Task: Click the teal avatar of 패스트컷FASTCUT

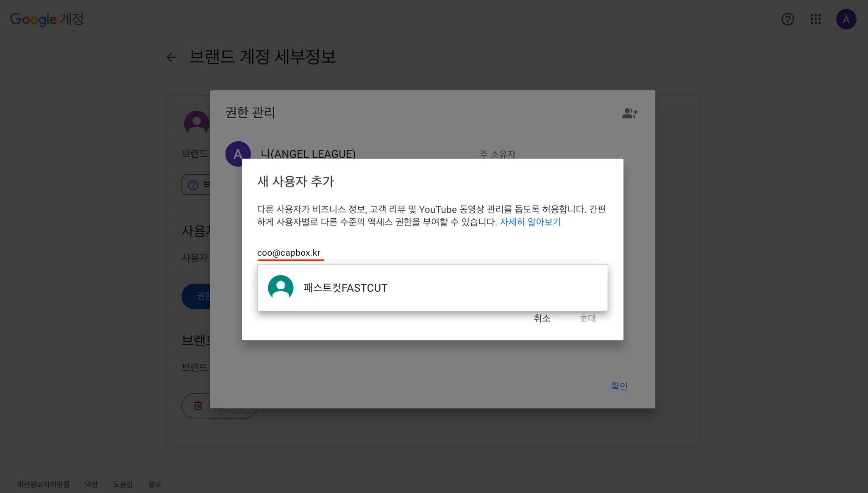Action: pyautogui.click(x=281, y=287)
